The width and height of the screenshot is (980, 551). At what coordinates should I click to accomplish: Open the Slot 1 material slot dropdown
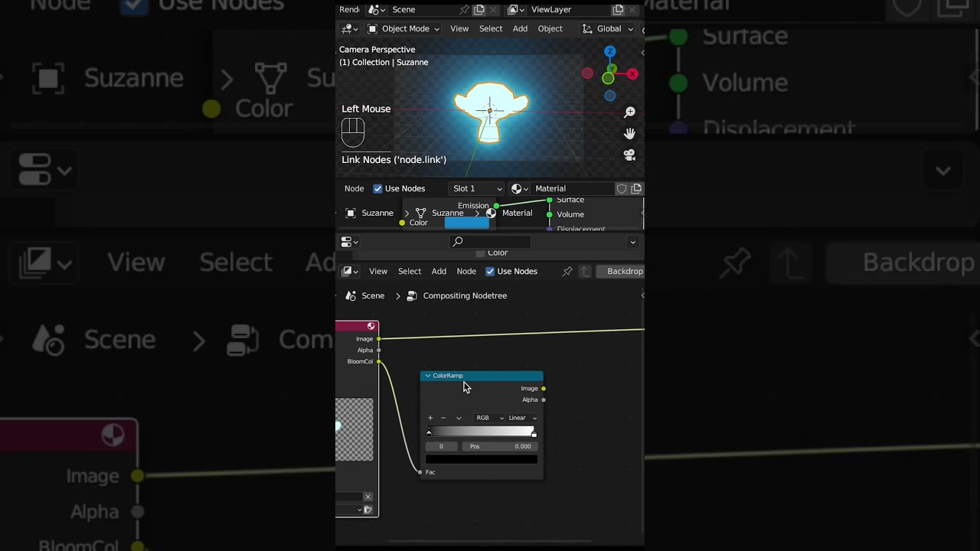pos(477,189)
